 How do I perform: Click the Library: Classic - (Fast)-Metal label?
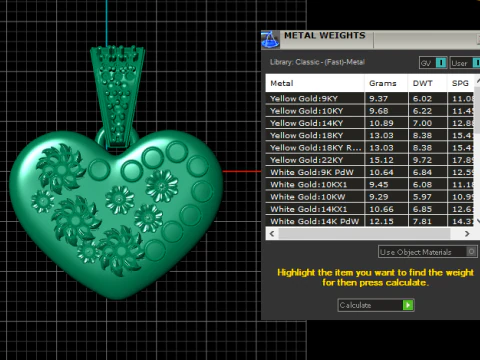(x=317, y=62)
